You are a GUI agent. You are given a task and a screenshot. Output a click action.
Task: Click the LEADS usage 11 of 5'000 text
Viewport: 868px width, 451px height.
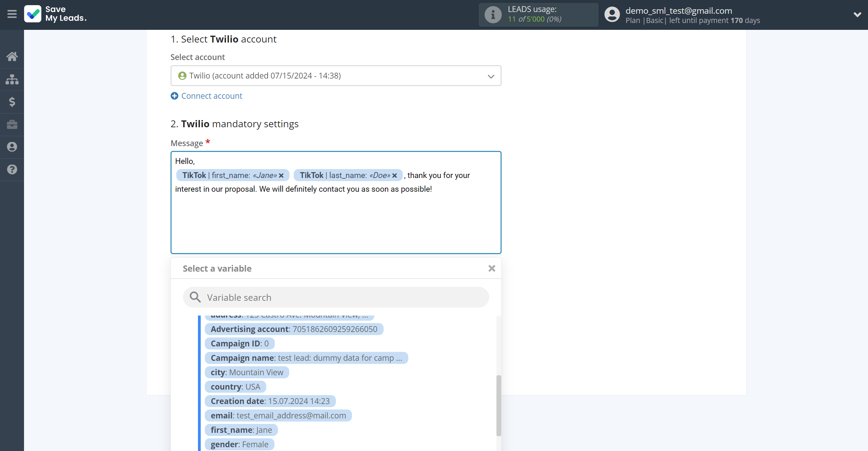535,19
